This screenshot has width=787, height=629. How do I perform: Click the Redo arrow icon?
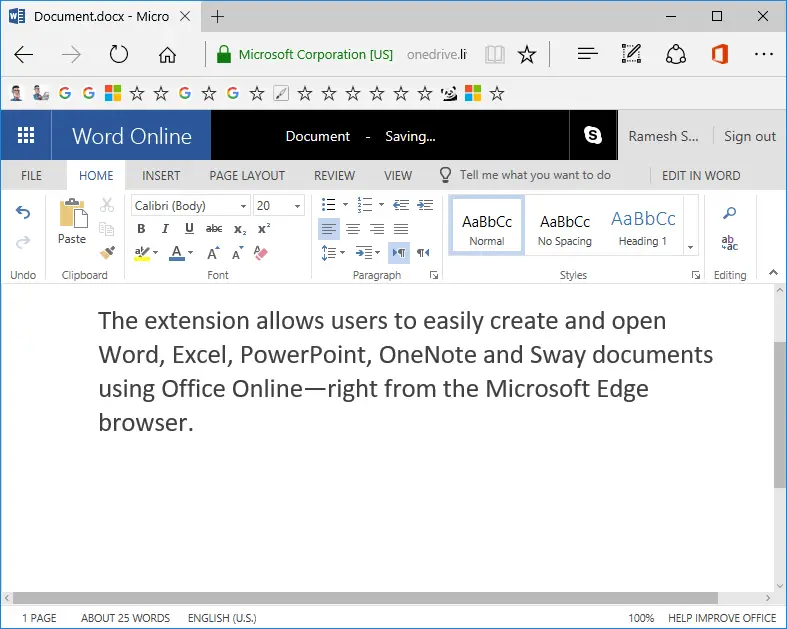23,242
